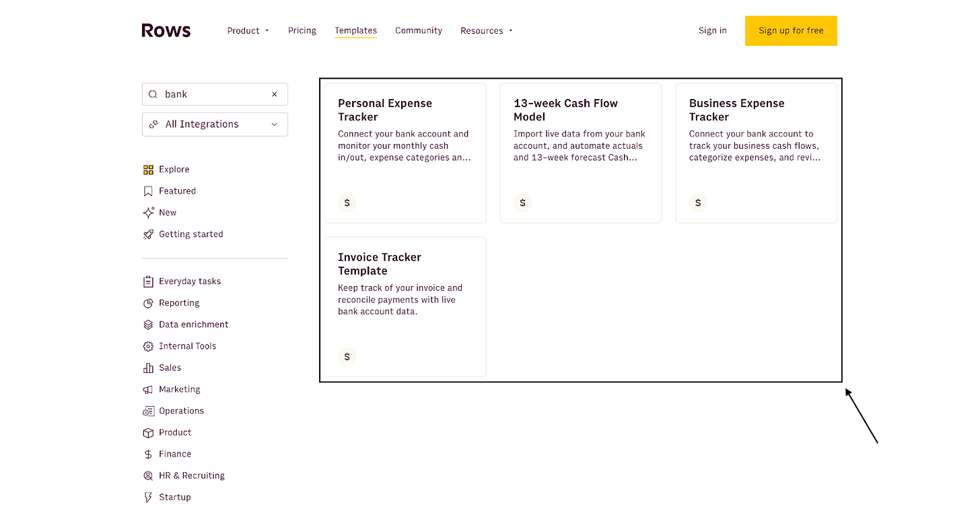Click the Marketing megaphone icon

[x=148, y=389]
